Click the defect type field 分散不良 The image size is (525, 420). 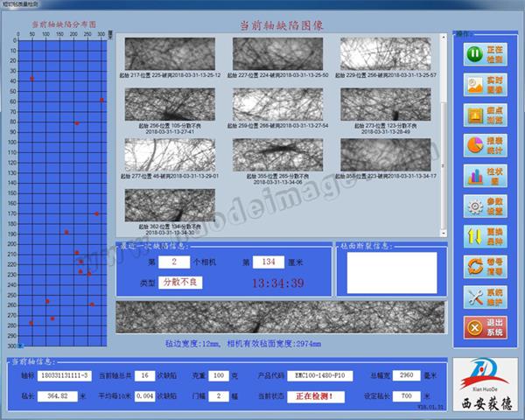[x=181, y=283]
